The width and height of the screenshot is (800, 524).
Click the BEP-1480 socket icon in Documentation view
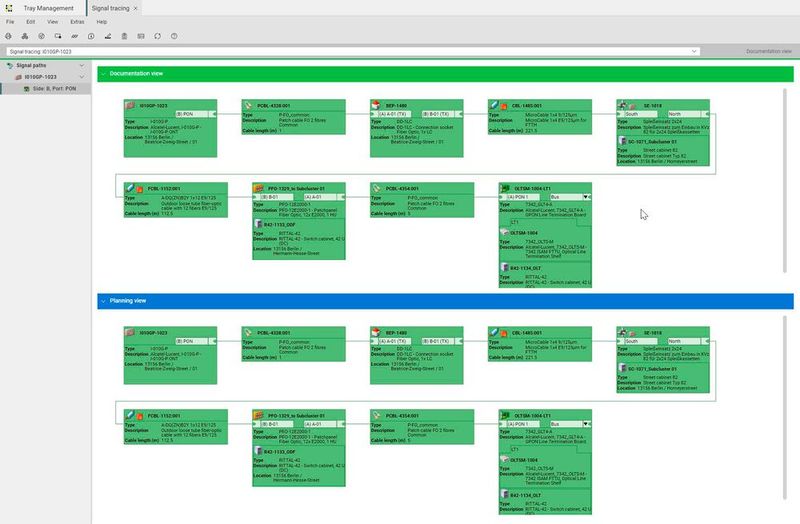(x=377, y=104)
